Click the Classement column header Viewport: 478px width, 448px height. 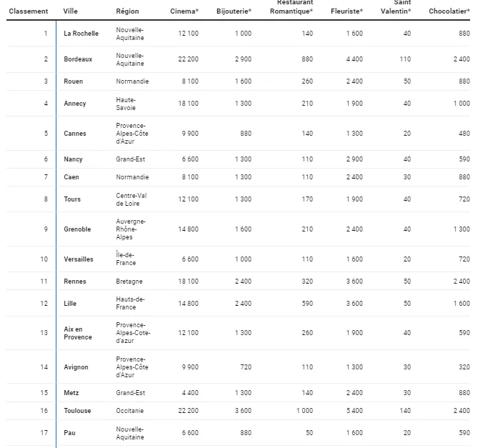[x=29, y=11]
